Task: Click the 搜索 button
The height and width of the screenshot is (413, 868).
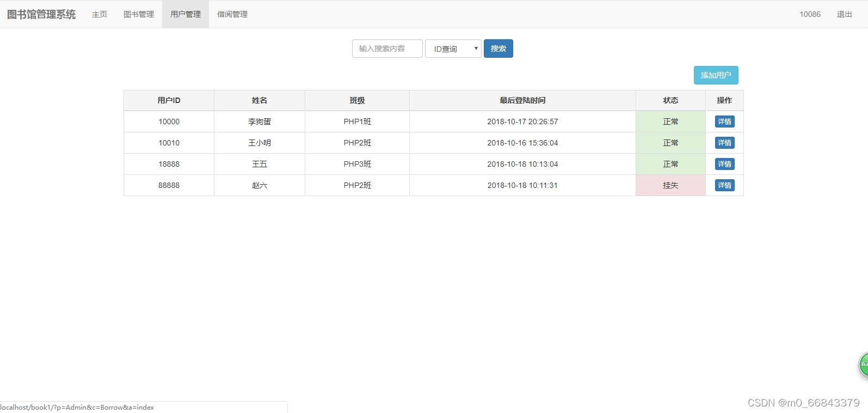Action: coord(498,48)
